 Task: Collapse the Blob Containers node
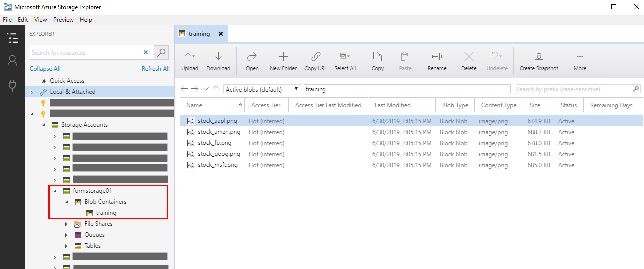pyautogui.click(x=66, y=202)
